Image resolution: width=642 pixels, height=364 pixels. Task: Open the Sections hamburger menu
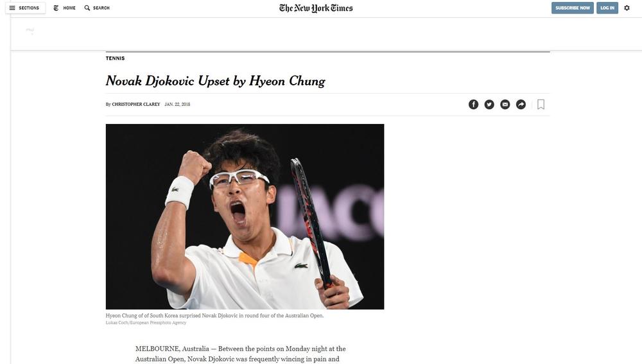pos(12,8)
